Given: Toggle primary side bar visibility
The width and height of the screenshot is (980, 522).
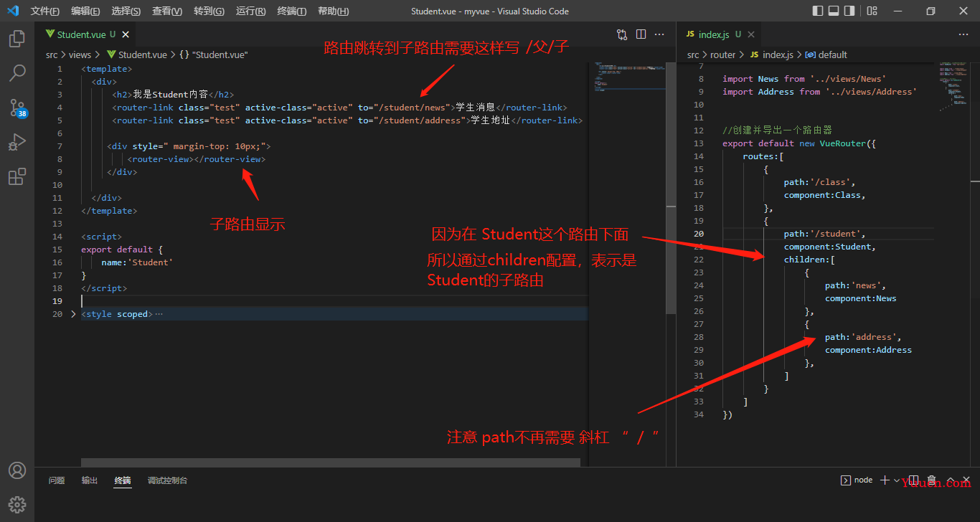Looking at the screenshot, I should click(818, 11).
